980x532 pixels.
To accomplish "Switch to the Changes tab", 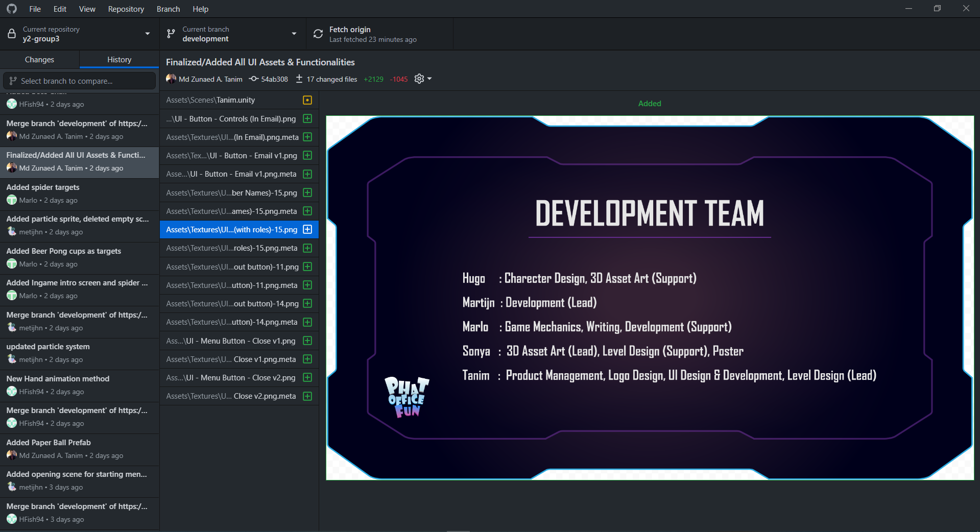I will (39, 60).
